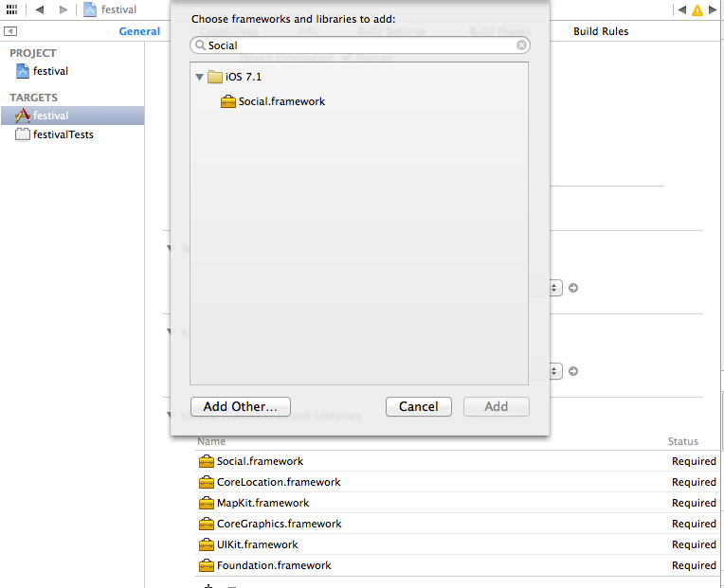Image resolution: width=724 pixels, height=588 pixels.
Task: Click the Add button
Action: coord(497,407)
